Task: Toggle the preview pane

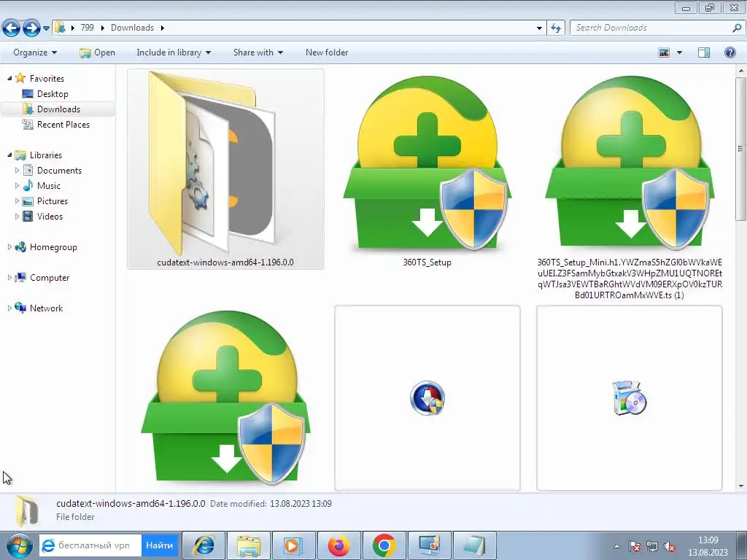Action: (704, 52)
